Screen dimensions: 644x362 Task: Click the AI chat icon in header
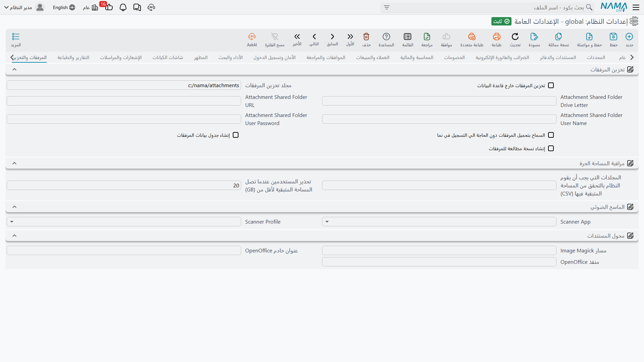coord(151,7)
